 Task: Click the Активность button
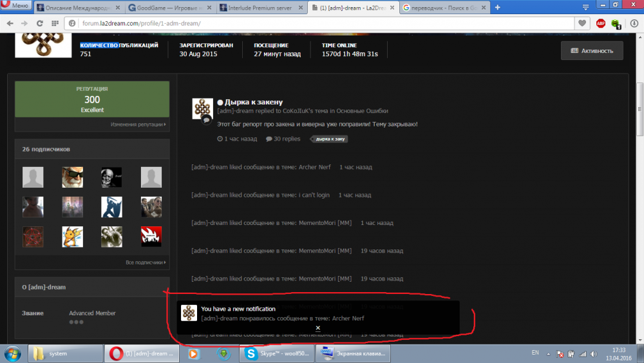pyautogui.click(x=592, y=50)
